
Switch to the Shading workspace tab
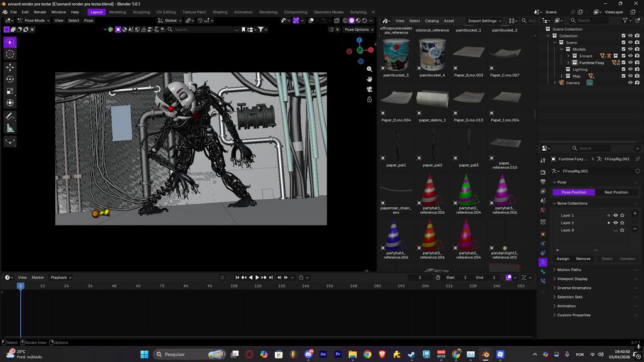(x=219, y=12)
